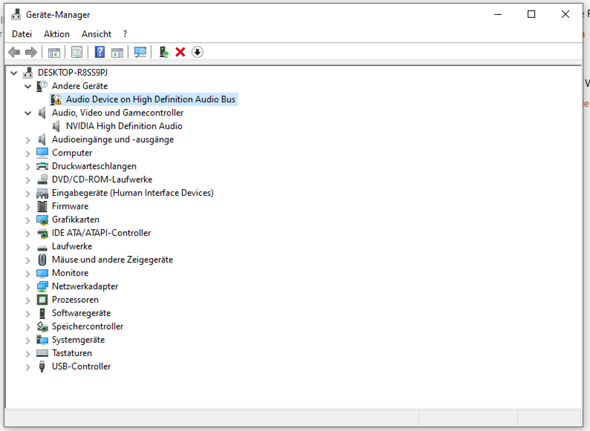
Task: Open the Datei menu
Action: pyautogui.click(x=22, y=34)
